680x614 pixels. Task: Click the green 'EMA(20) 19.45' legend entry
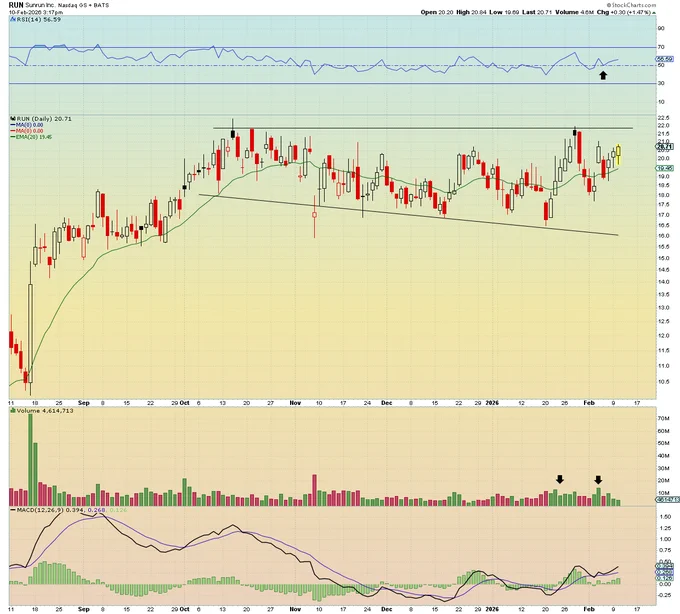(x=31, y=137)
